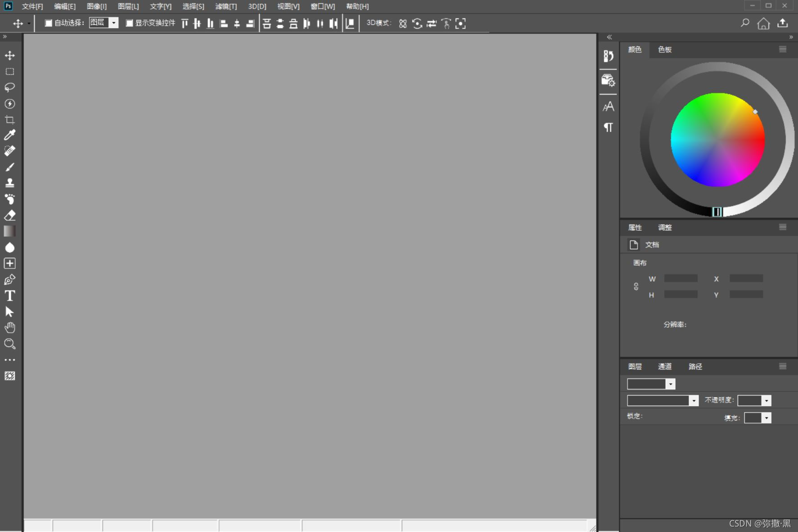Select the Crop tool
Viewport: 798px width, 532px height.
pyautogui.click(x=9, y=120)
